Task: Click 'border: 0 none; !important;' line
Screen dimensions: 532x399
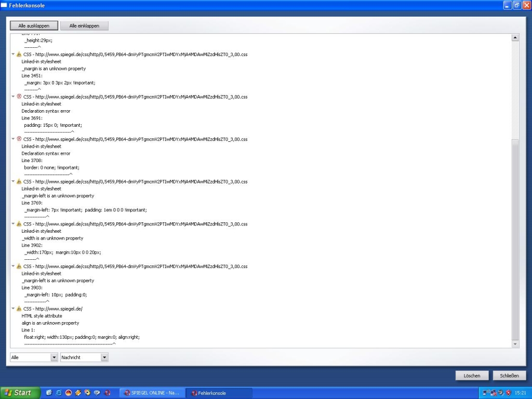Action: (51, 168)
